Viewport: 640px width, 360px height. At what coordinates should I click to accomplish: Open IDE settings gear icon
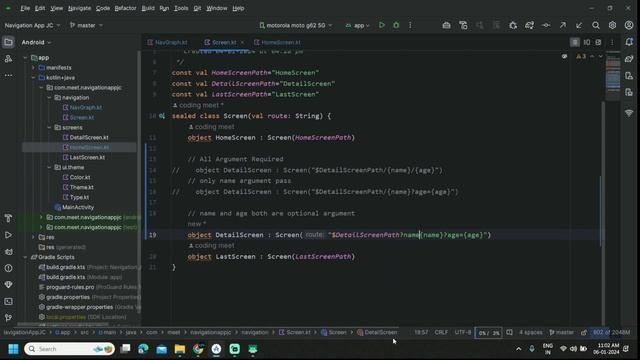[612, 25]
